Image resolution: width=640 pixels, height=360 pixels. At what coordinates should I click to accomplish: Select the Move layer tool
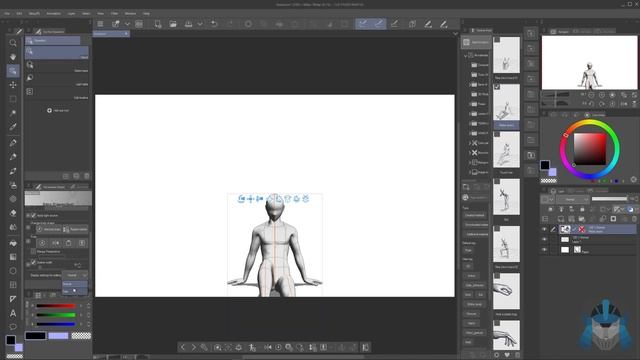13,84
